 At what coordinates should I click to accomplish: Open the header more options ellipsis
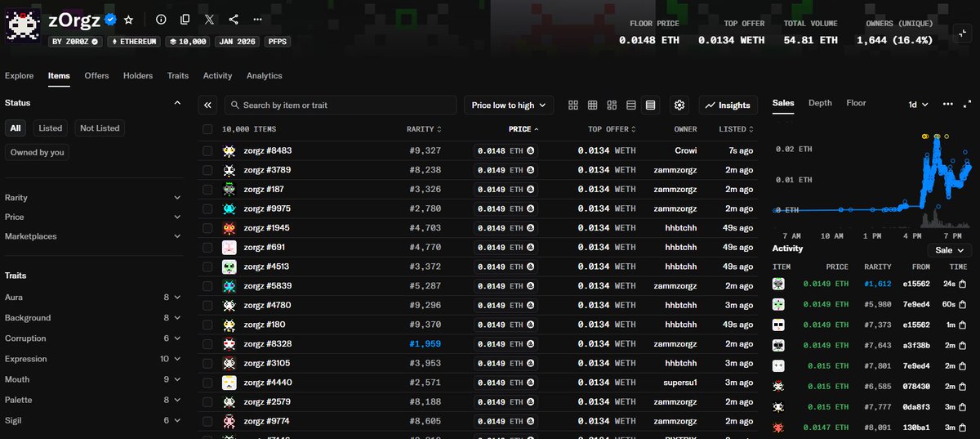[258, 19]
